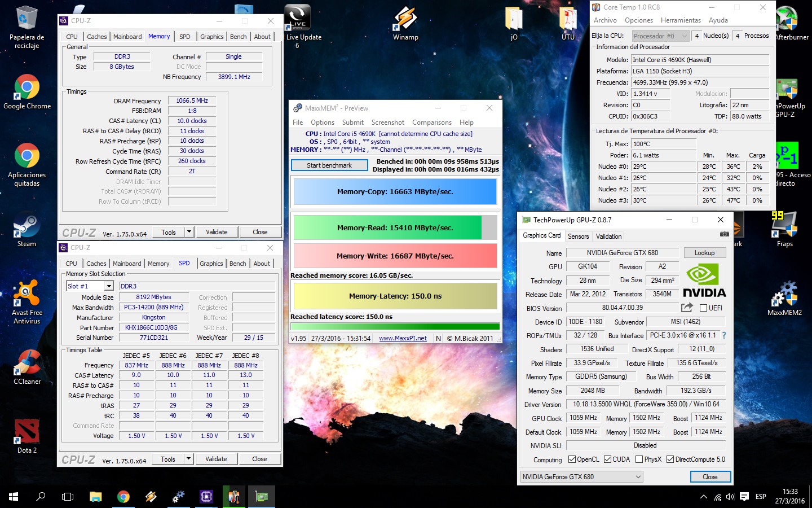Click Lookup button in GPU-Z
Screen dimensions: 812x508
704,253
